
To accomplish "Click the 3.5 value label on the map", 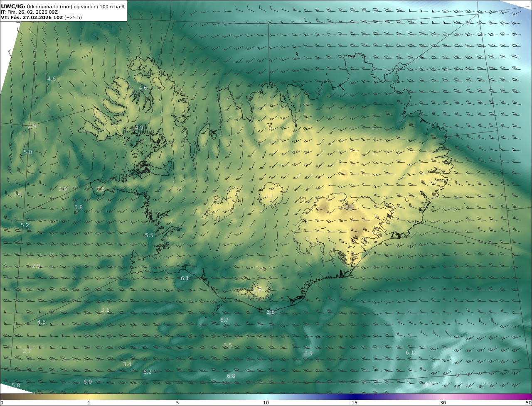I will click(227, 345).
